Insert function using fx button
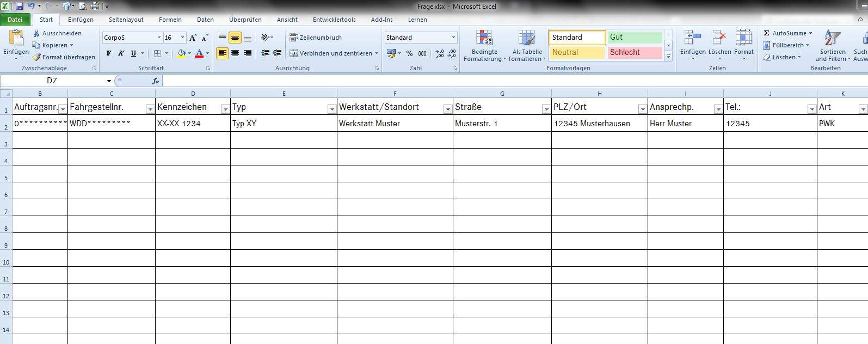Viewport: 868px width, 344px height. point(155,81)
